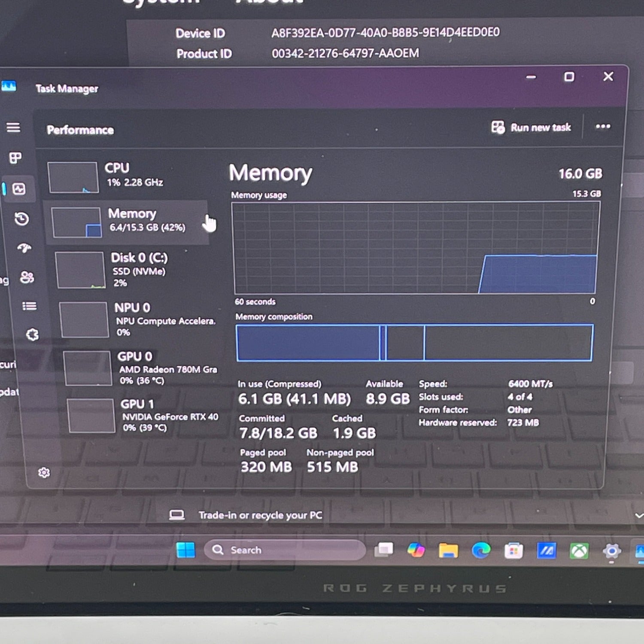Open Task Manager hamburger navigation menu

pyautogui.click(x=13, y=127)
